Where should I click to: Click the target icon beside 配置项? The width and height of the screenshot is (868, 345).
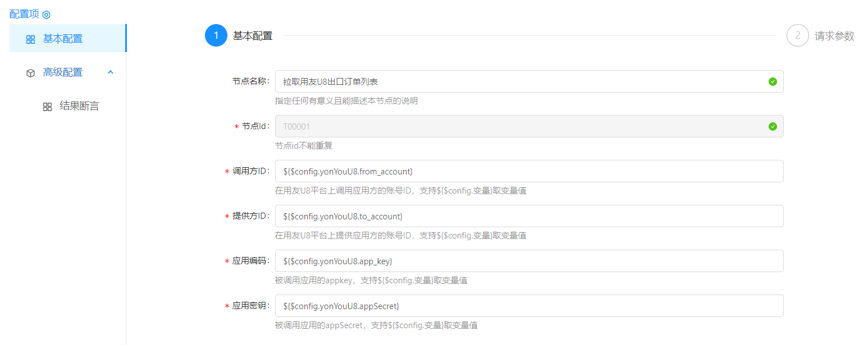47,15
